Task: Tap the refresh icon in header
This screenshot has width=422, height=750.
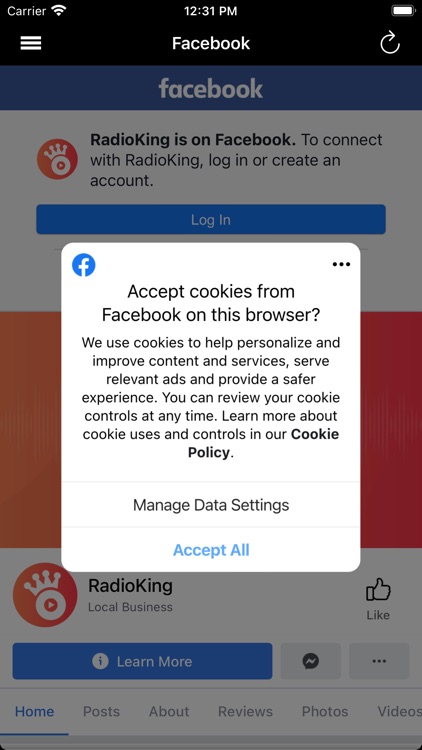Action: [x=390, y=43]
